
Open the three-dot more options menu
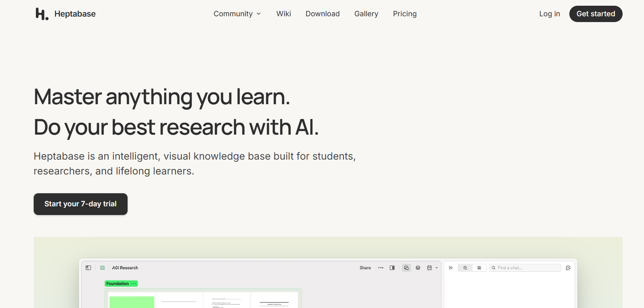coord(380,268)
